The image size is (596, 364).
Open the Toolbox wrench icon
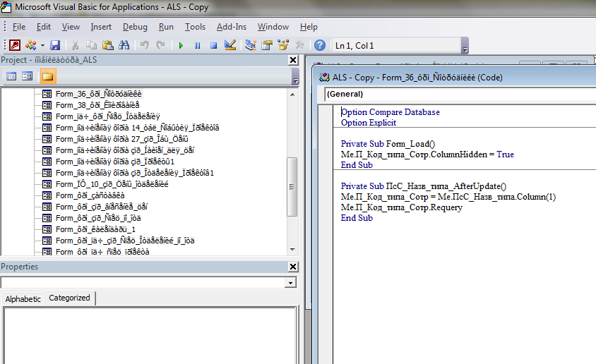[x=300, y=45]
